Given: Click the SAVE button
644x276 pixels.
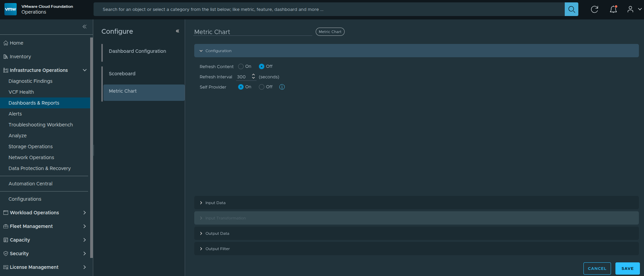Looking at the screenshot, I should (627, 269).
